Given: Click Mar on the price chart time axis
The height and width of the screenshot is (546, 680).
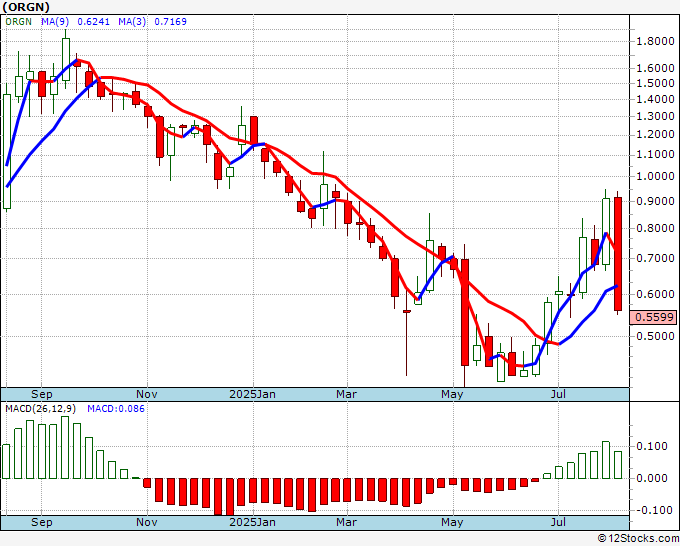Looking at the screenshot, I should [346, 394].
